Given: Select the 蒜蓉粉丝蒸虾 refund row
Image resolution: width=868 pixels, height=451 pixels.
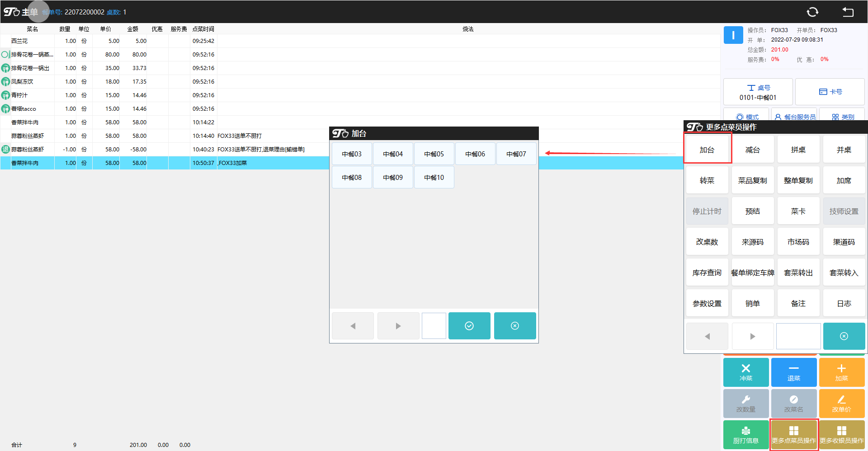Looking at the screenshot, I should point(136,150).
